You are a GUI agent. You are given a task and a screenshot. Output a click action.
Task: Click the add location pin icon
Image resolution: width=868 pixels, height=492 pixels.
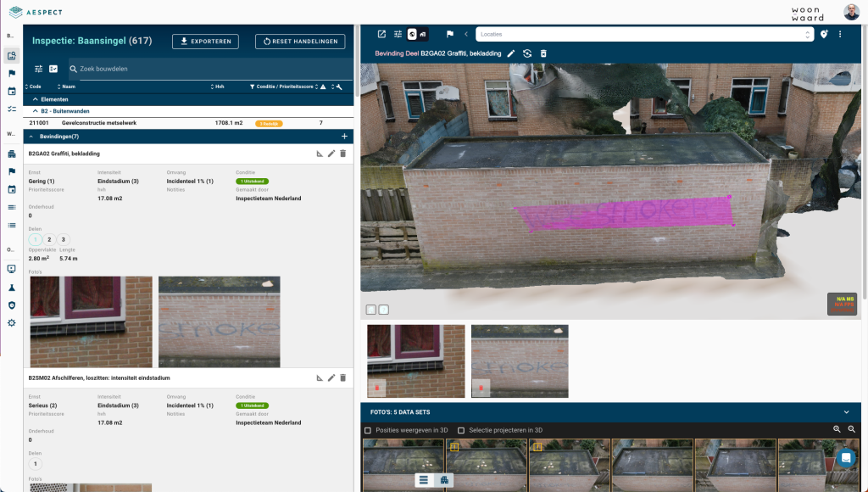[x=824, y=34]
